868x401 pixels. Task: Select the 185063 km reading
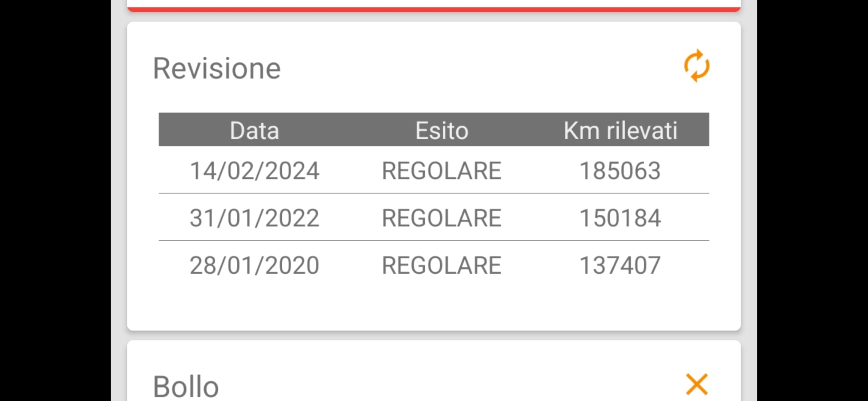tap(620, 171)
